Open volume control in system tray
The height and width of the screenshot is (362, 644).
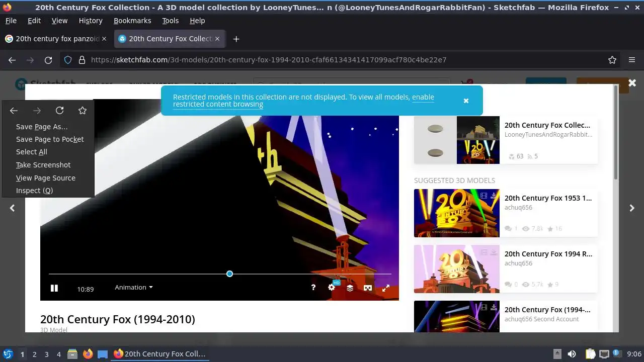pos(572,354)
